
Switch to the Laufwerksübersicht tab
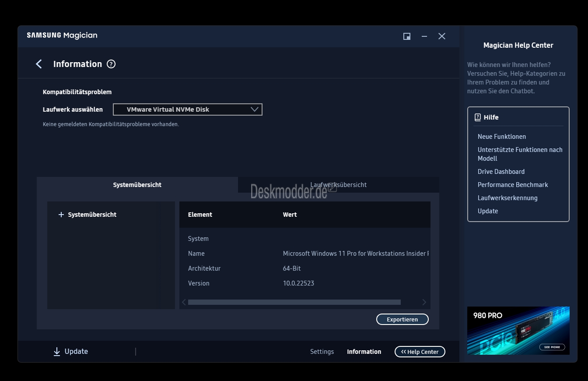tap(339, 185)
